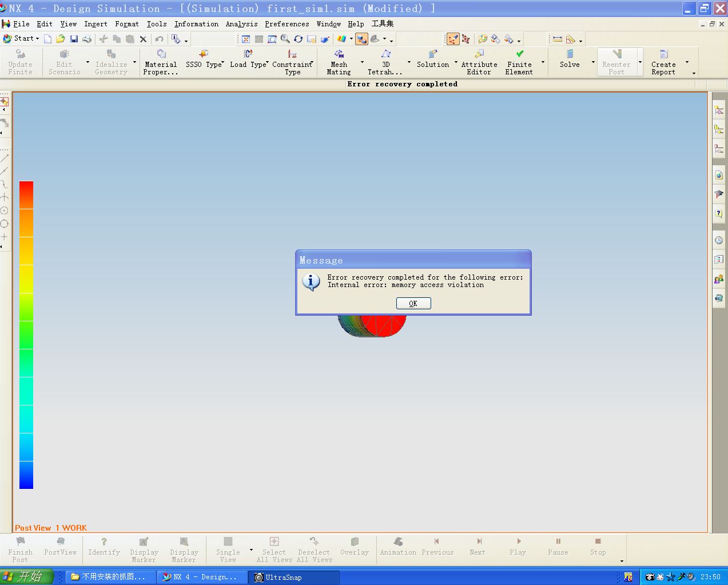Screen dimensions: 728x585
Task: Open the Preferences menu
Action: click(287, 24)
